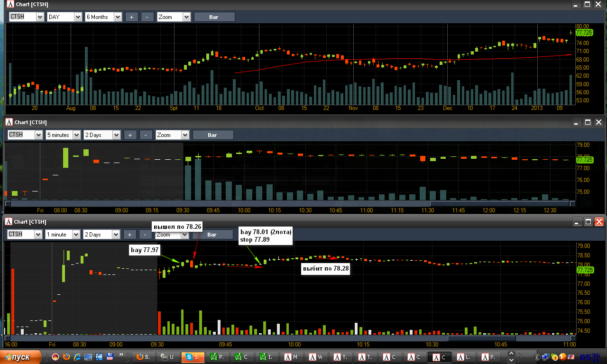Launch the red round quick-launch icon
This screenshot has width=607, height=364.
pos(55,357)
